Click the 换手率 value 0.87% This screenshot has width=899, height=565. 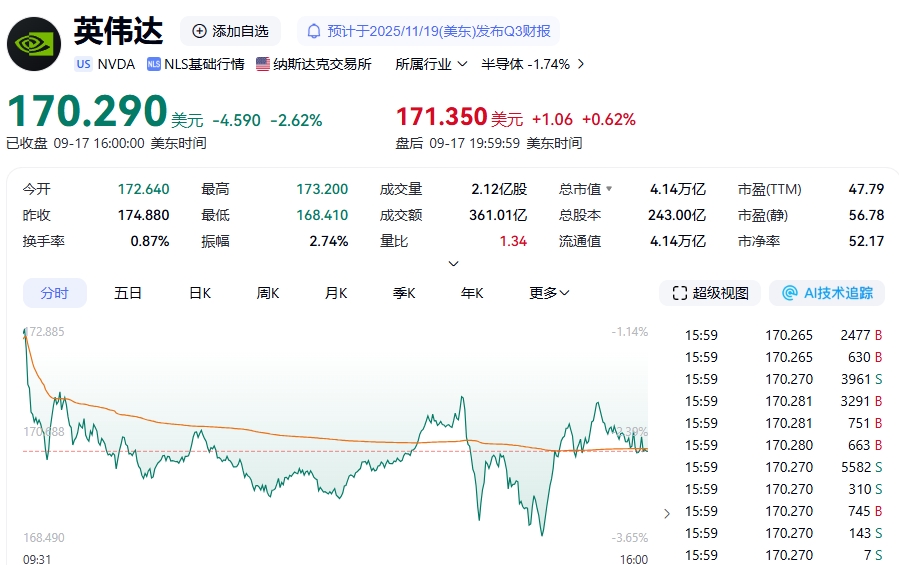point(150,241)
